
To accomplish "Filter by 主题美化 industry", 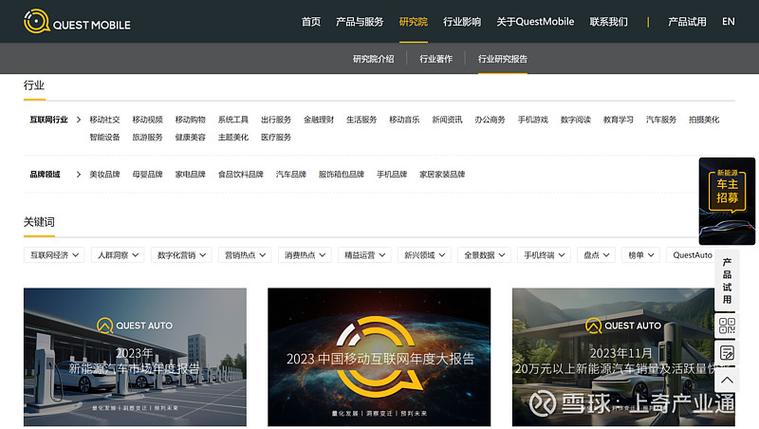I will [x=233, y=138].
